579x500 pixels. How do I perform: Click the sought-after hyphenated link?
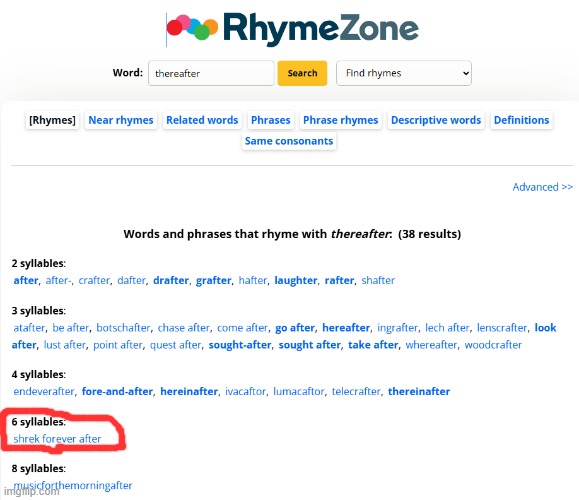(240, 345)
